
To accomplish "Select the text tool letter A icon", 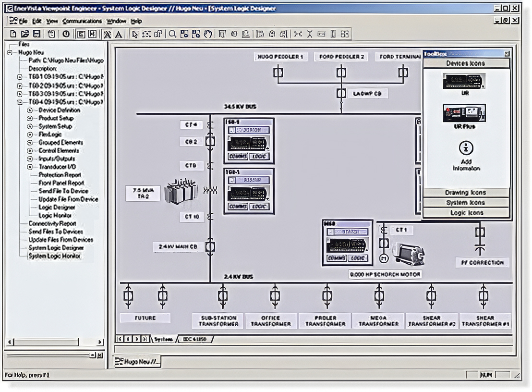I will pyautogui.click(x=119, y=34).
